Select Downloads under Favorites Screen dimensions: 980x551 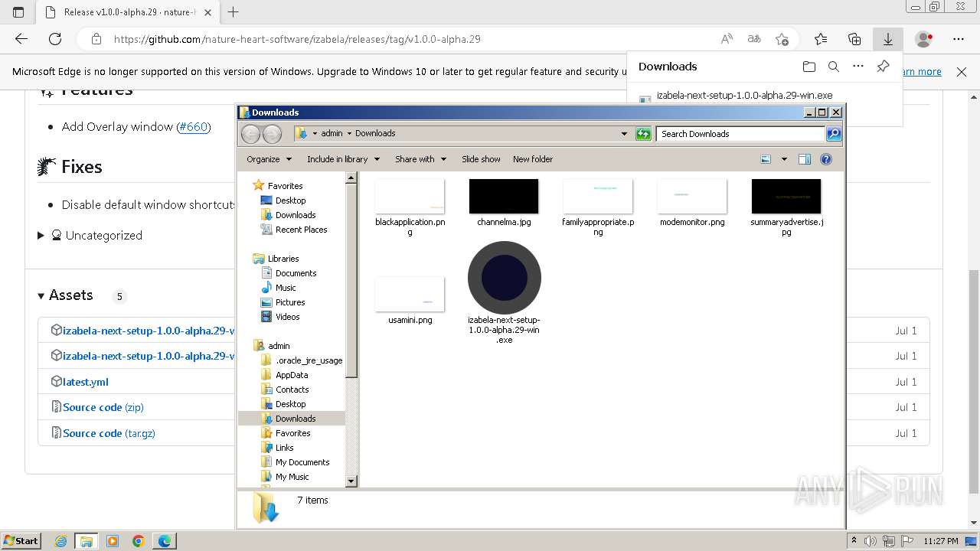point(296,215)
